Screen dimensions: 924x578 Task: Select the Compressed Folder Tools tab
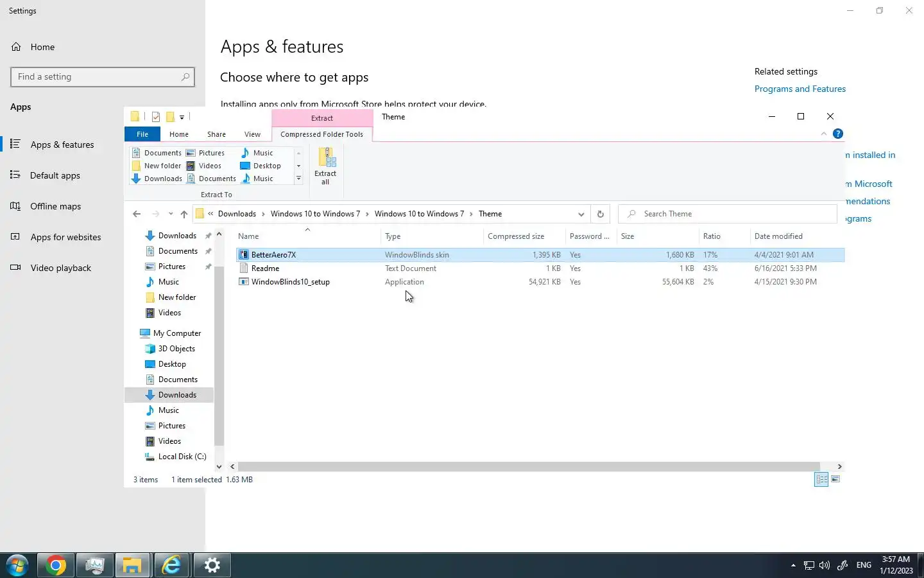click(321, 134)
